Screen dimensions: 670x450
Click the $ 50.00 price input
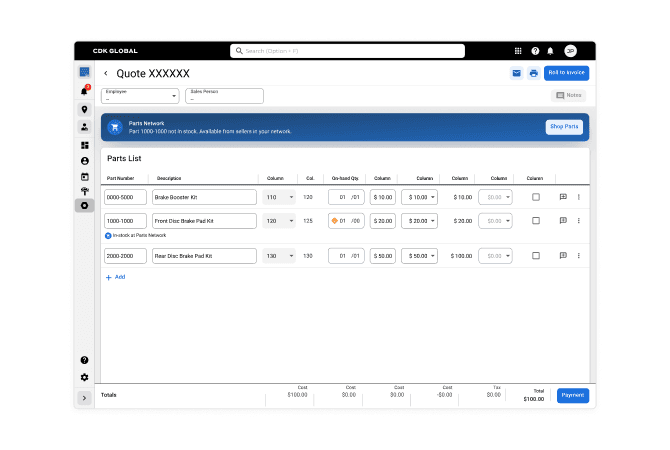pos(382,256)
